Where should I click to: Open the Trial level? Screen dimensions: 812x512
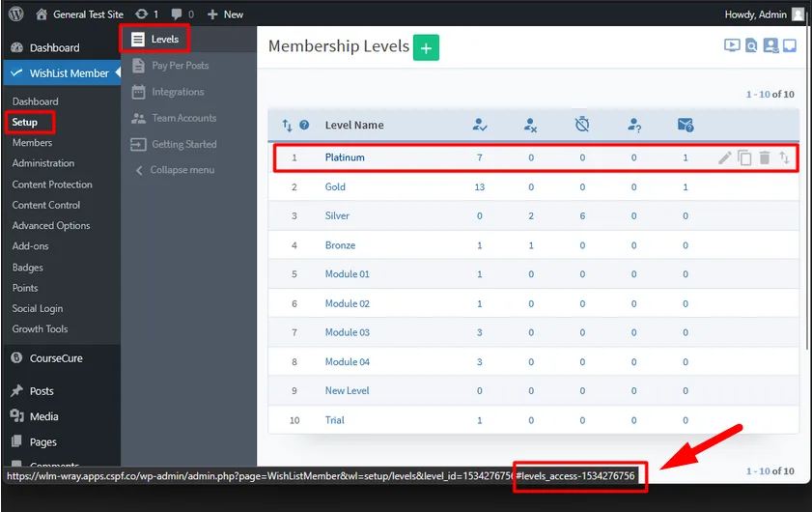click(x=334, y=420)
